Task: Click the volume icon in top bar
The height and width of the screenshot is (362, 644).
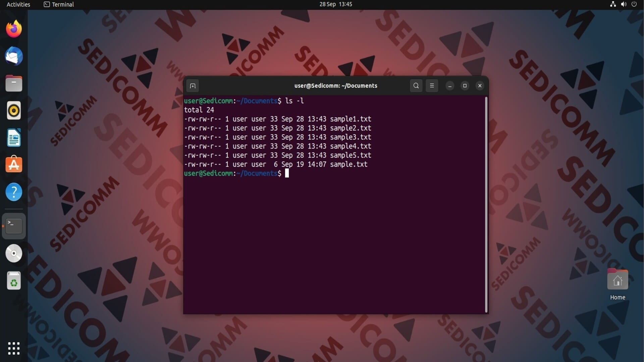Action: coord(624,4)
